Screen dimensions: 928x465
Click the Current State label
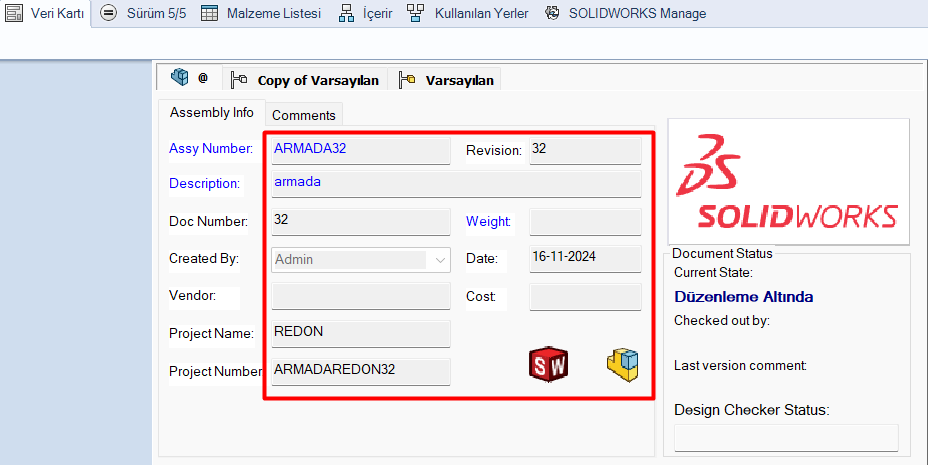pyautogui.click(x=713, y=273)
